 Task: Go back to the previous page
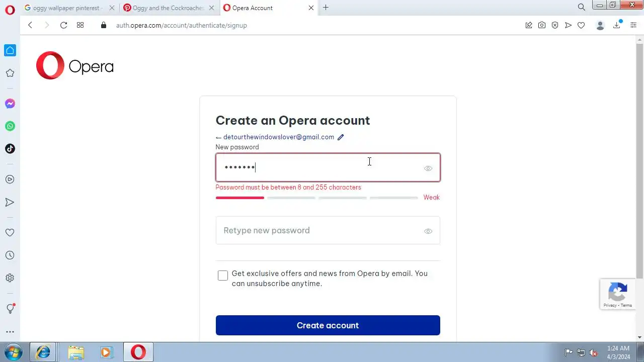(30, 25)
